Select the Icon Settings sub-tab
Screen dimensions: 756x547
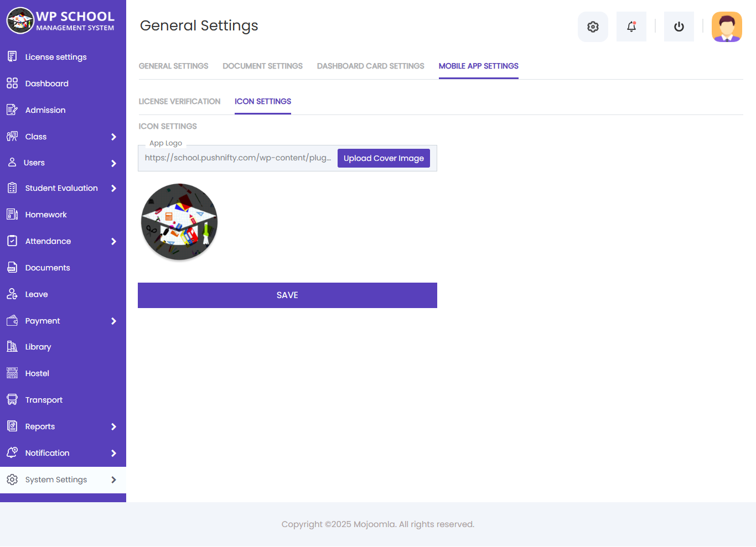(263, 101)
